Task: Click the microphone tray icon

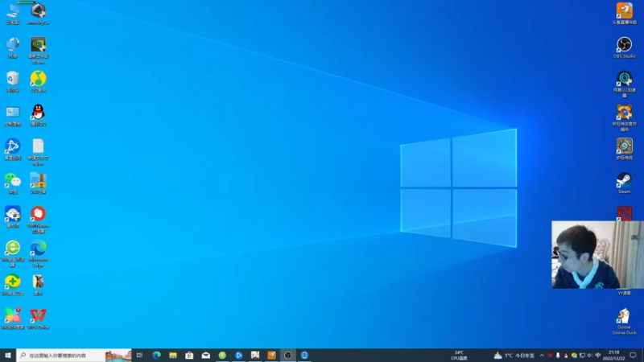Action: click(558, 356)
